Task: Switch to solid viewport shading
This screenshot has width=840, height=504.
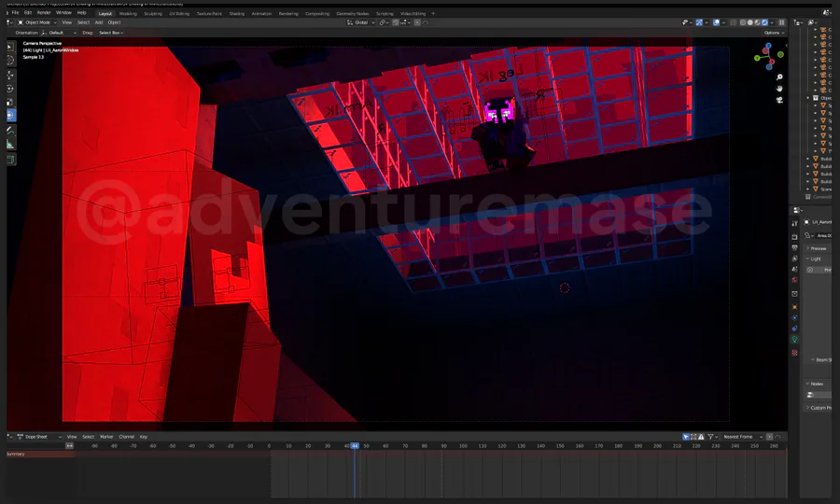Action: point(750,22)
